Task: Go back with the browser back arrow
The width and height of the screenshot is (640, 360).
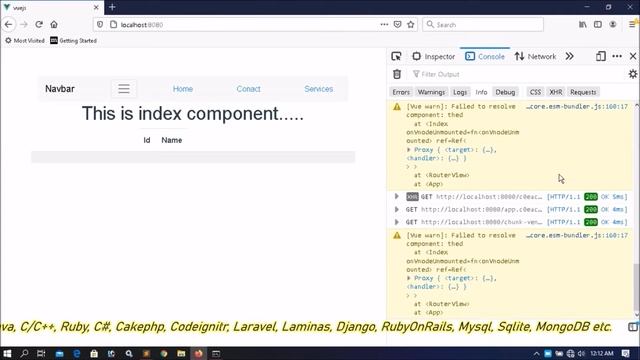Action: point(9,24)
